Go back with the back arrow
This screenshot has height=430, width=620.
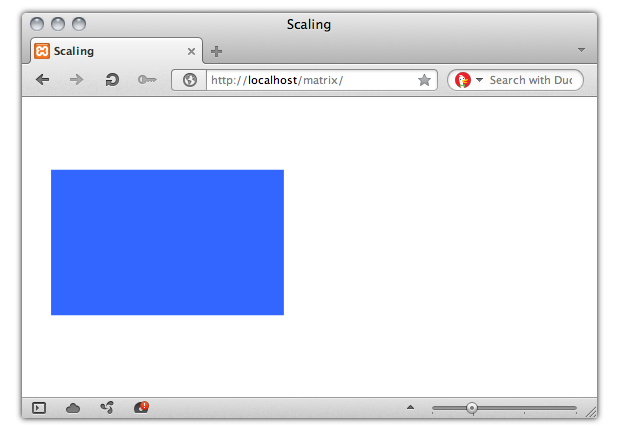click(x=42, y=80)
